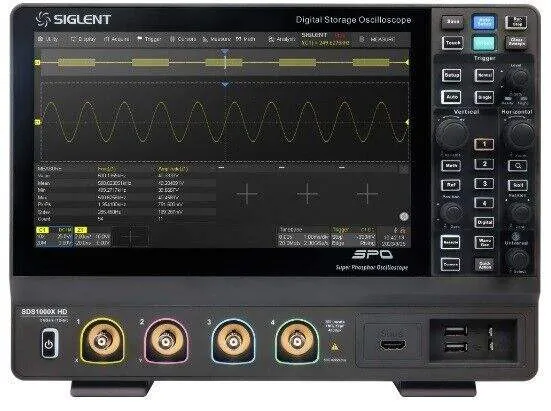This screenshot has height=411, width=551.
Task: Touch the channel 2 pink BNC input
Action: click(166, 341)
